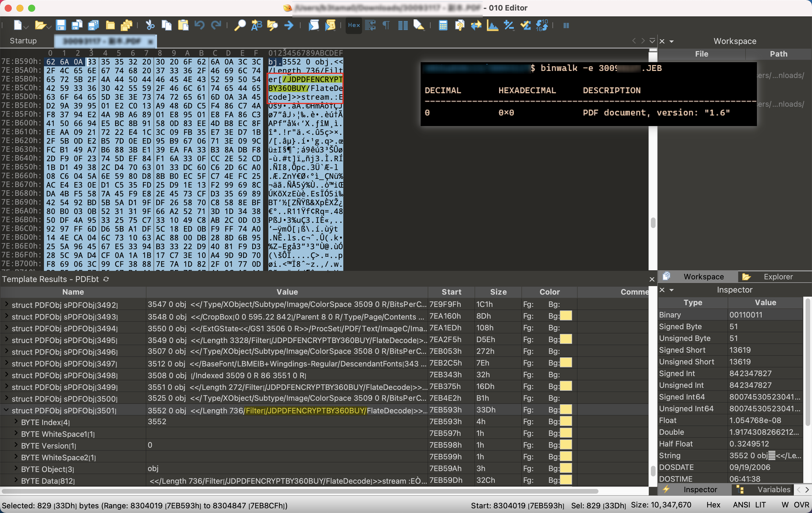Switch to the Explorer tab
The height and width of the screenshot is (513, 812).
[x=775, y=277]
